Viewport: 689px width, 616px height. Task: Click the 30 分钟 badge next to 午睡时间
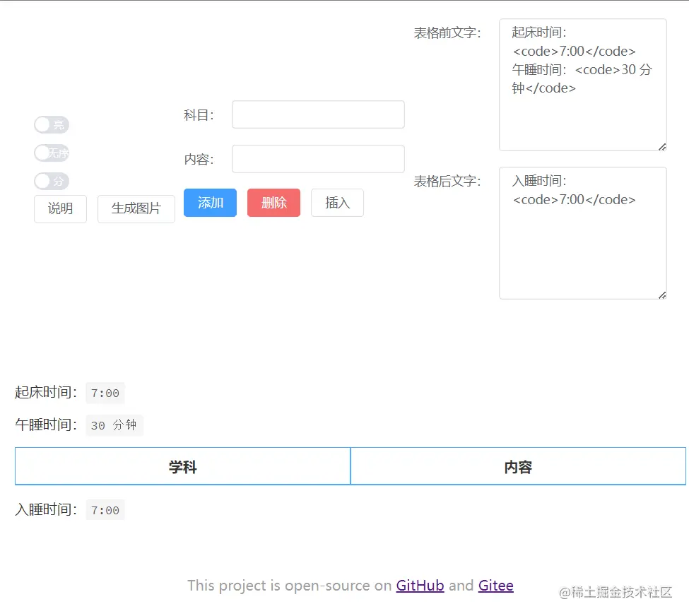point(114,425)
